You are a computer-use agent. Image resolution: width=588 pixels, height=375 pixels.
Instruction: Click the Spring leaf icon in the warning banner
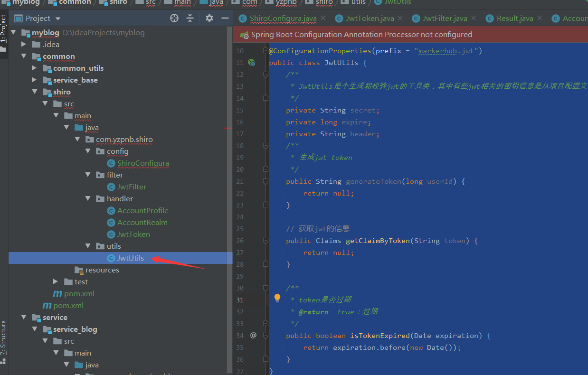pyautogui.click(x=244, y=34)
